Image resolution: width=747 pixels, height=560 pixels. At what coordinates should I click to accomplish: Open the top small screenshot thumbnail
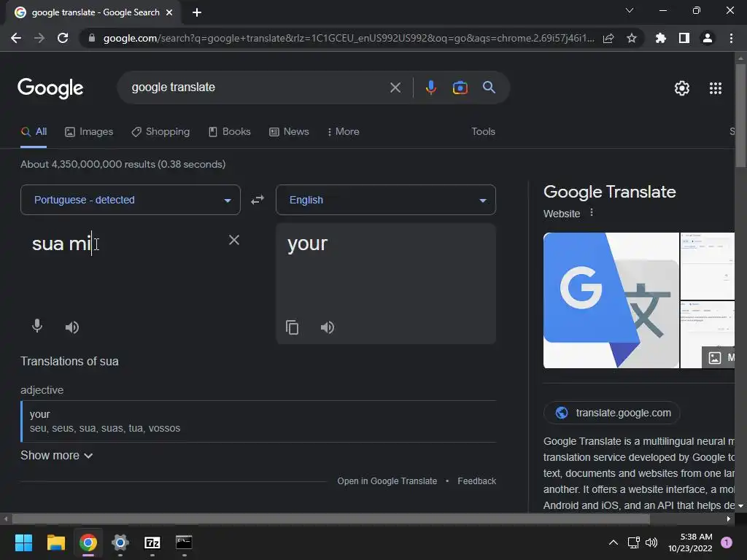coord(708,265)
